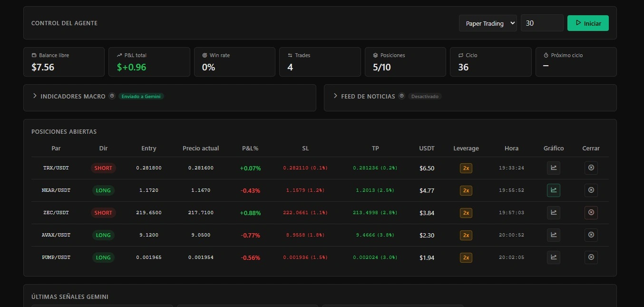Viewport: 644px width, 307px height.
Task: Open chart for PUMP/USDT position
Action: click(554, 257)
